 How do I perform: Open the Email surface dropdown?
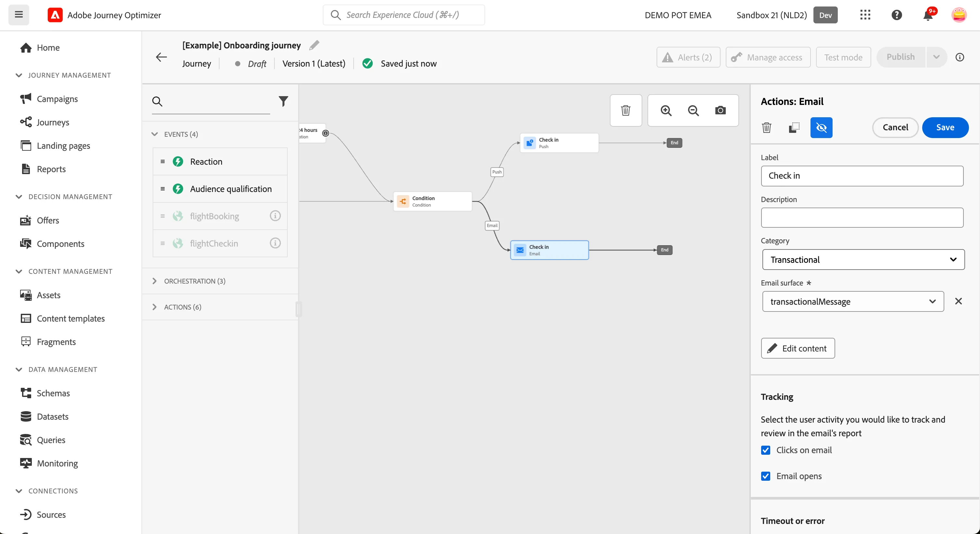pos(853,301)
